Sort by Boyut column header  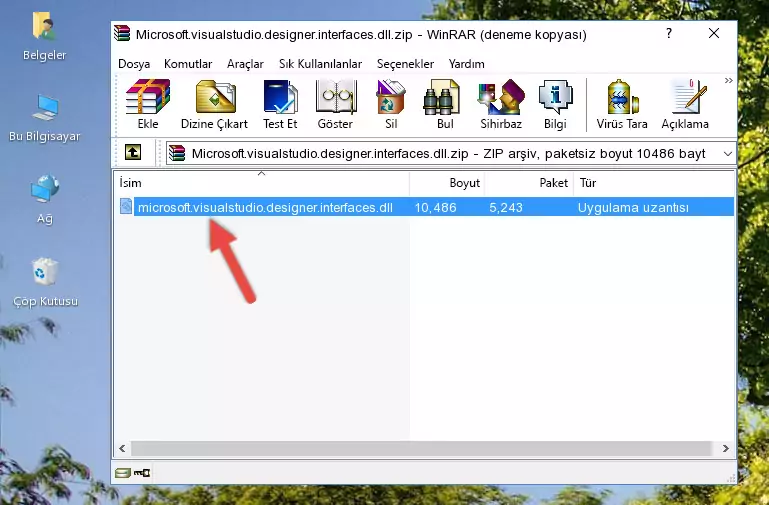(447, 183)
